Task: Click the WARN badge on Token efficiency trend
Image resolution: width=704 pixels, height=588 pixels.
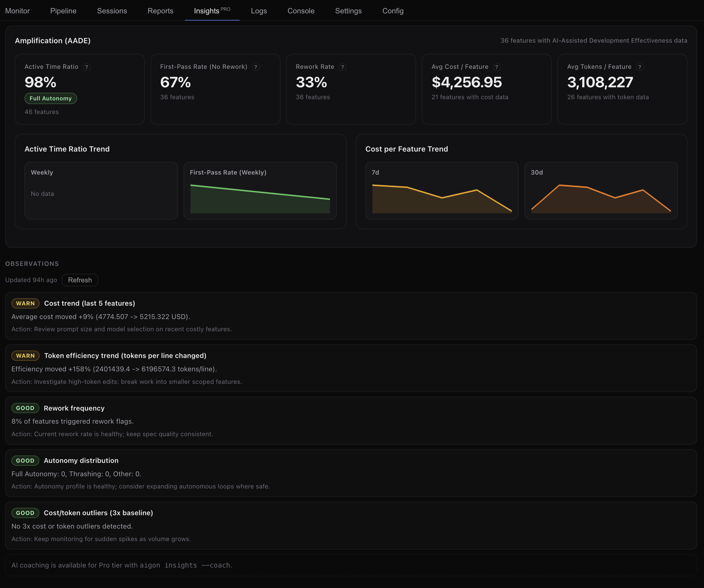Action: pos(25,355)
